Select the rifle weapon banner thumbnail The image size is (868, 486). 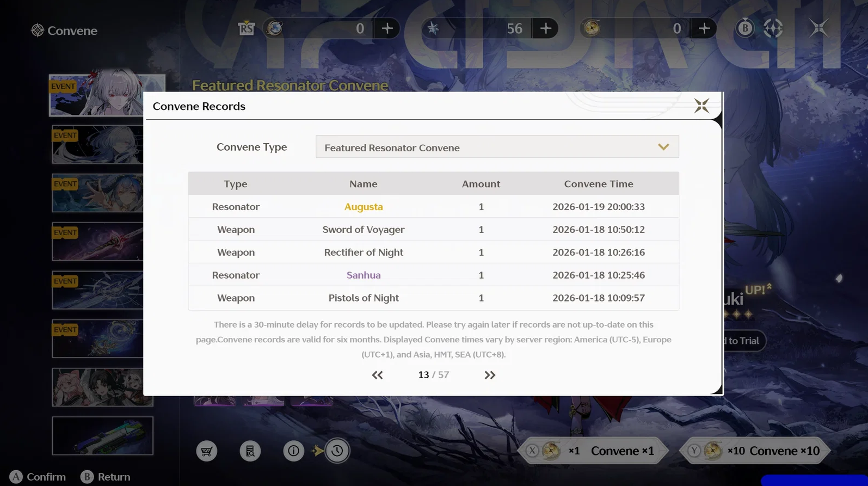pos(103,436)
